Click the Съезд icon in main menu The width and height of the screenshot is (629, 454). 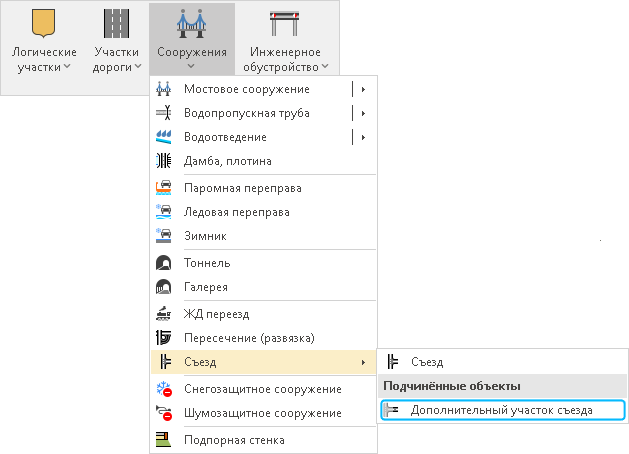(x=165, y=362)
